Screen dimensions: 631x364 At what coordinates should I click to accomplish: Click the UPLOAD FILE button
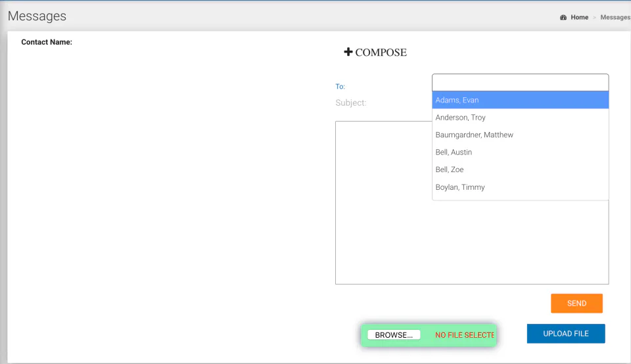point(565,333)
